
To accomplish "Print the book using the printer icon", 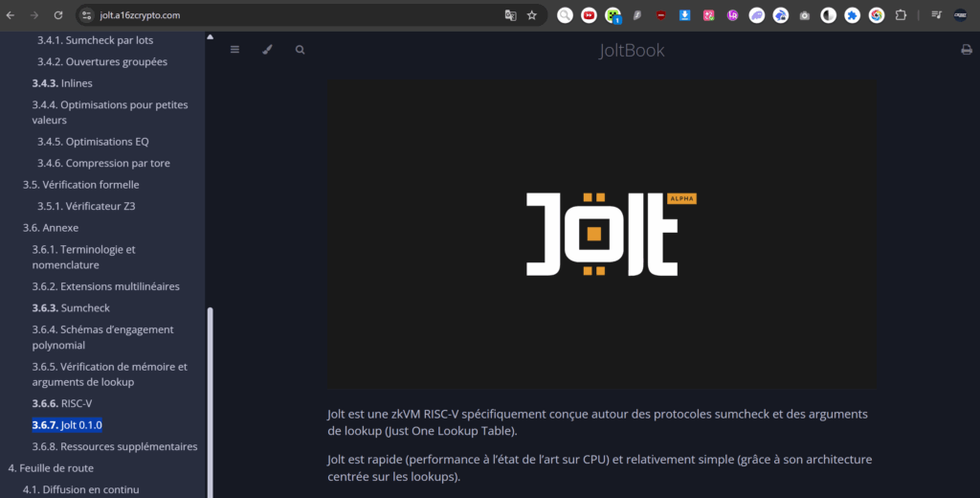I will [967, 50].
